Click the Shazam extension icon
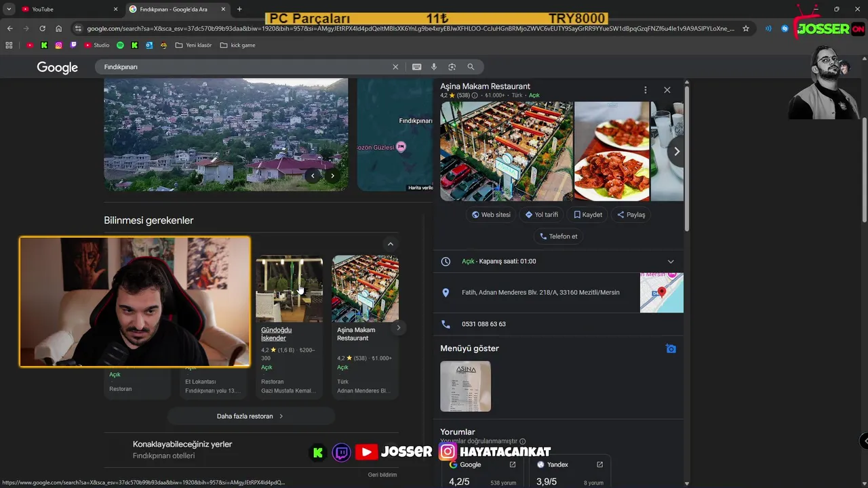 (785, 28)
